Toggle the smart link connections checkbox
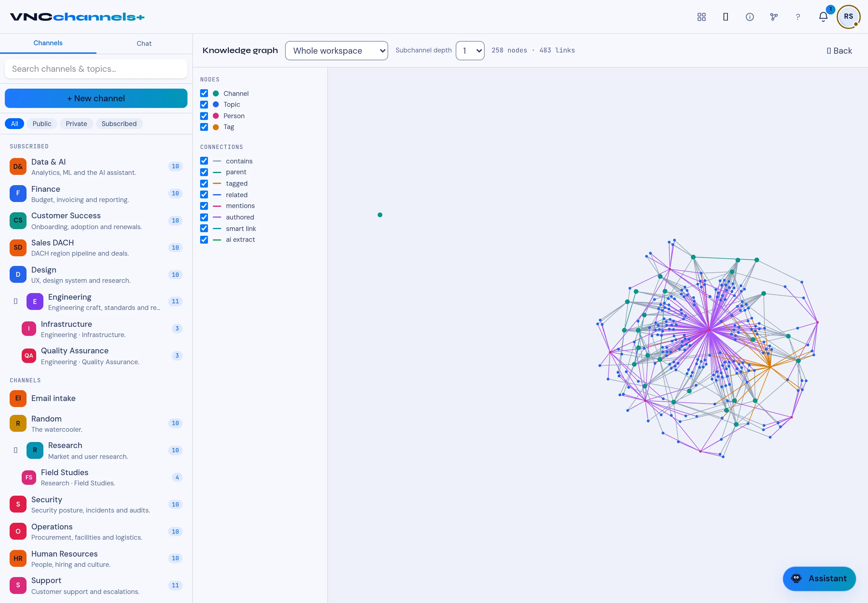Screen dimensions: 868x603 (204, 229)
